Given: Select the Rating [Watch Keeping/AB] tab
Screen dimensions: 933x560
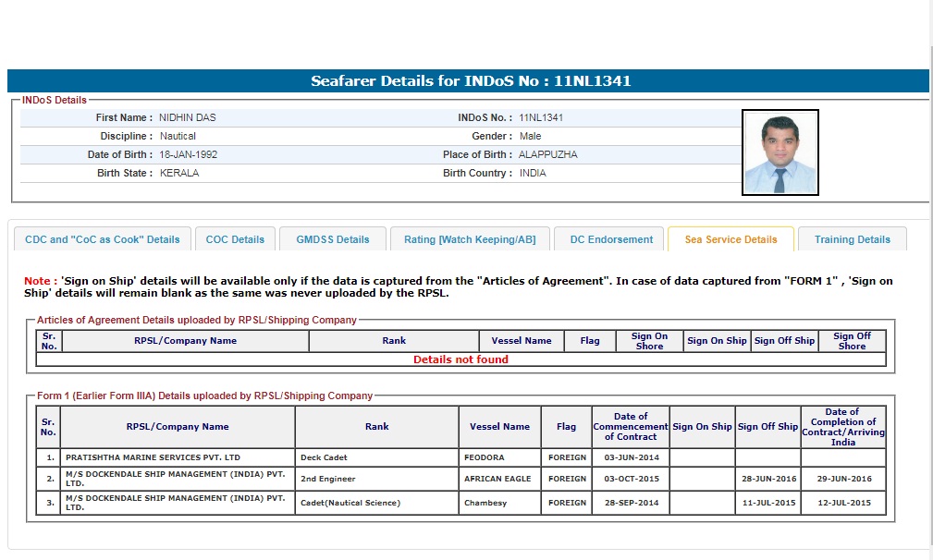Looking at the screenshot, I should click(x=470, y=239).
